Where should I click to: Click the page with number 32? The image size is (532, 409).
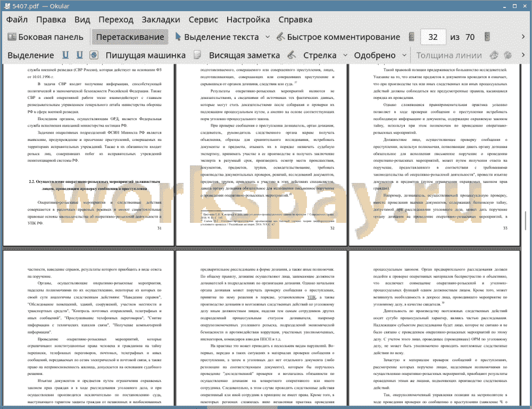(261, 155)
